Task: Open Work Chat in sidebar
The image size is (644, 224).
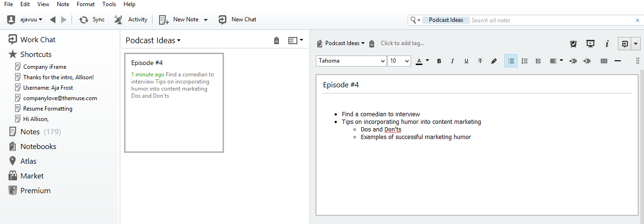Action: (32, 39)
